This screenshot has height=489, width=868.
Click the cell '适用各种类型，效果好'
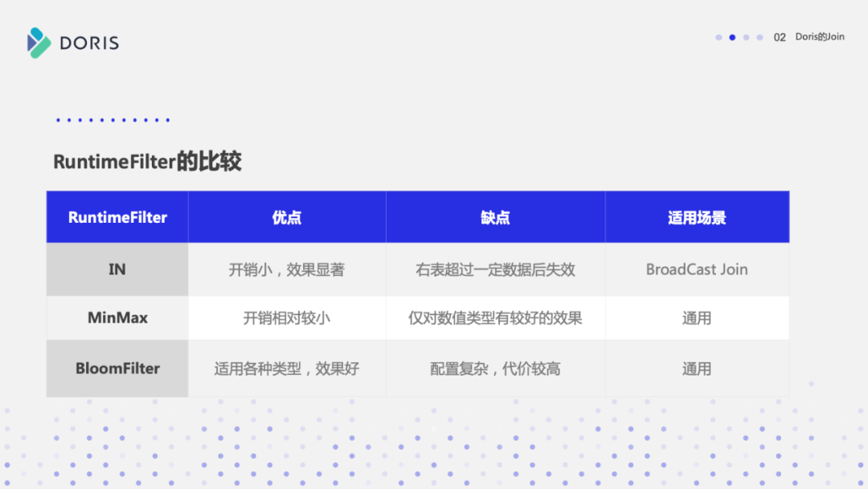tap(287, 368)
